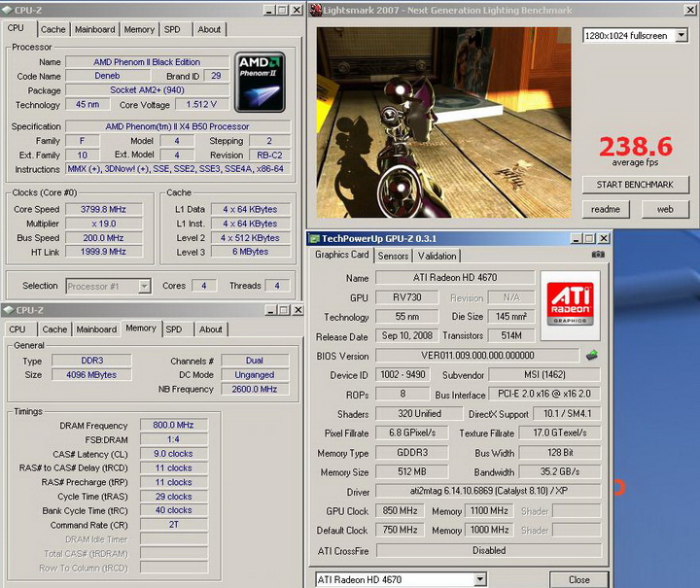The image size is (700, 588).
Task: Switch to Cache tab in top CPU-Z
Action: tap(53, 29)
